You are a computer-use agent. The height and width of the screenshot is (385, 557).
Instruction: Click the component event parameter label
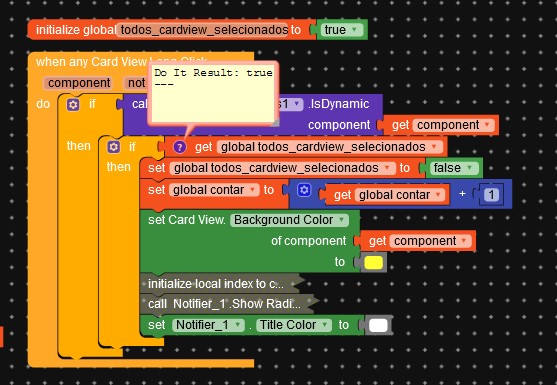[79, 83]
